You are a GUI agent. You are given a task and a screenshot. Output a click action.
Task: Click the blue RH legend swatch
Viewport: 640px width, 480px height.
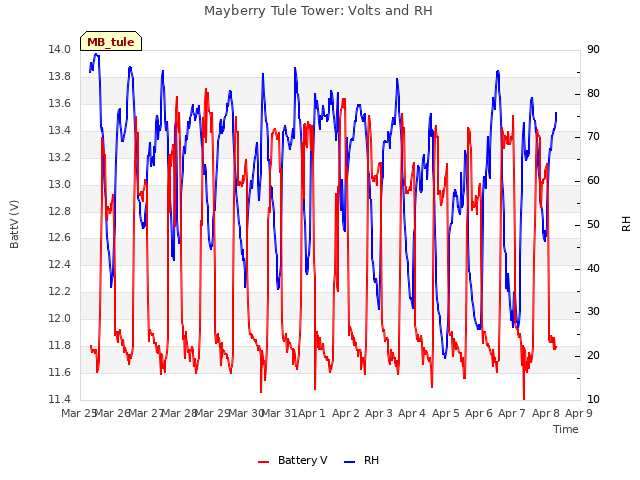pos(350,461)
